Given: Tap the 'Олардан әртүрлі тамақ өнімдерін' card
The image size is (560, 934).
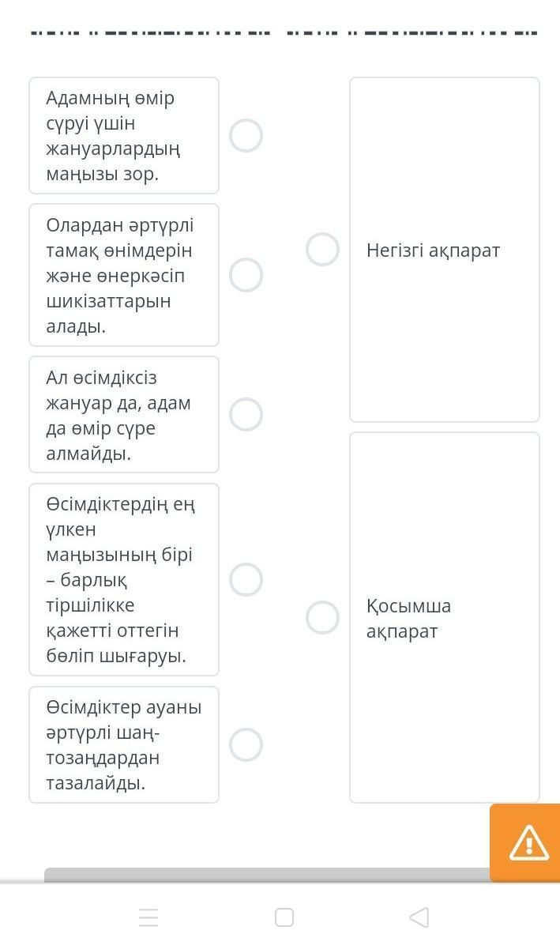Looking at the screenshot, I should point(124,275).
